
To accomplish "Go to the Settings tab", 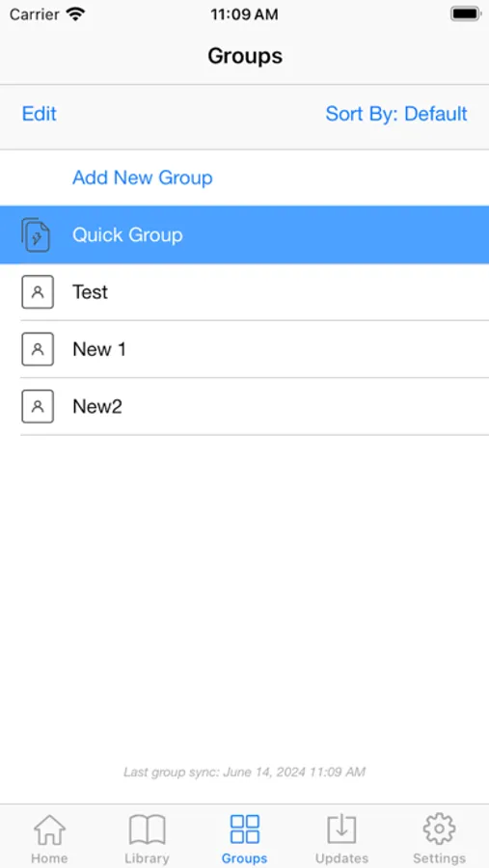I will click(x=439, y=838).
